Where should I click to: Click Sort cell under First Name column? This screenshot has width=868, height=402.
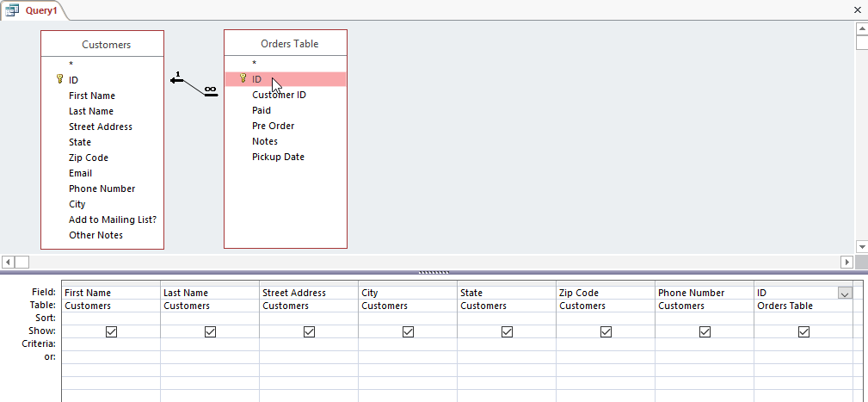pyautogui.click(x=111, y=319)
